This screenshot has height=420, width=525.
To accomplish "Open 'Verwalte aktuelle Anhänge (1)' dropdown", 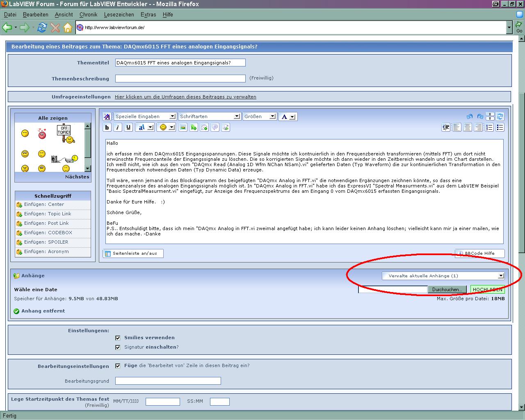I will click(x=443, y=276).
